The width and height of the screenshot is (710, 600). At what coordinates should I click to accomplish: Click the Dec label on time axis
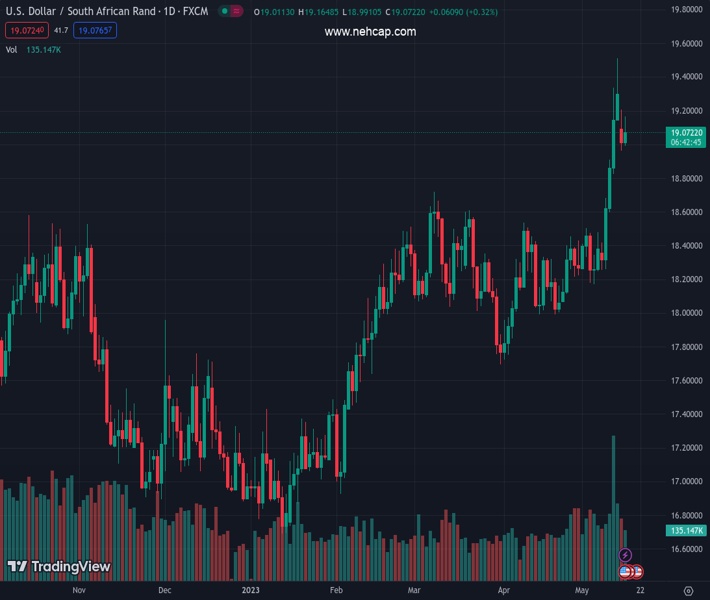point(165,591)
